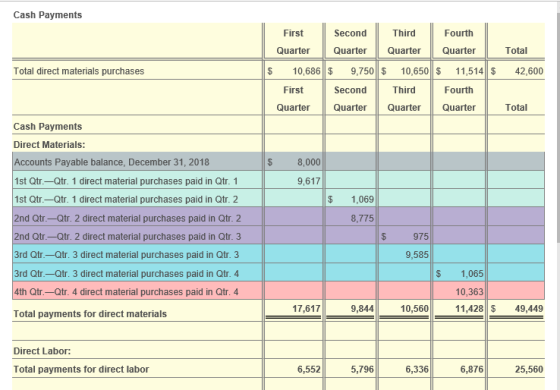
Task: Click the 9,585 value cell
Action: [x=404, y=255]
